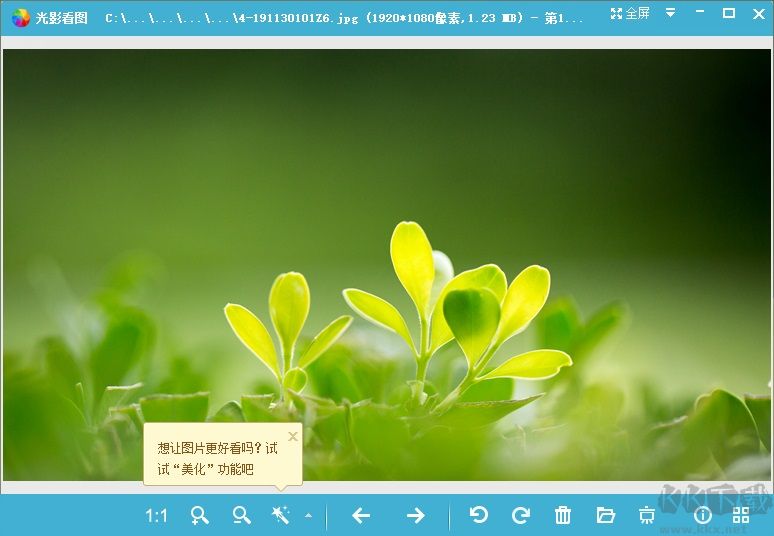Expand the beautify options arrow
This screenshot has height=536, width=774.
tap(309, 516)
